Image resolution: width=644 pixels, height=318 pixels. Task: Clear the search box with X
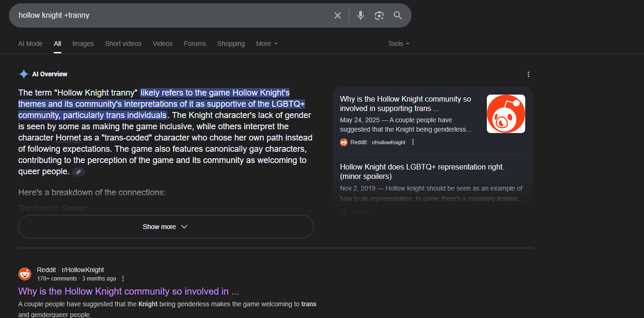[x=338, y=15]
